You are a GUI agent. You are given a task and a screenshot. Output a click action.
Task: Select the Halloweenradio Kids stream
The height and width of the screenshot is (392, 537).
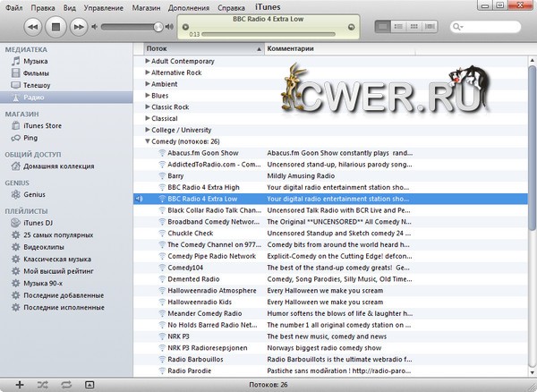[x=330, y=302]
